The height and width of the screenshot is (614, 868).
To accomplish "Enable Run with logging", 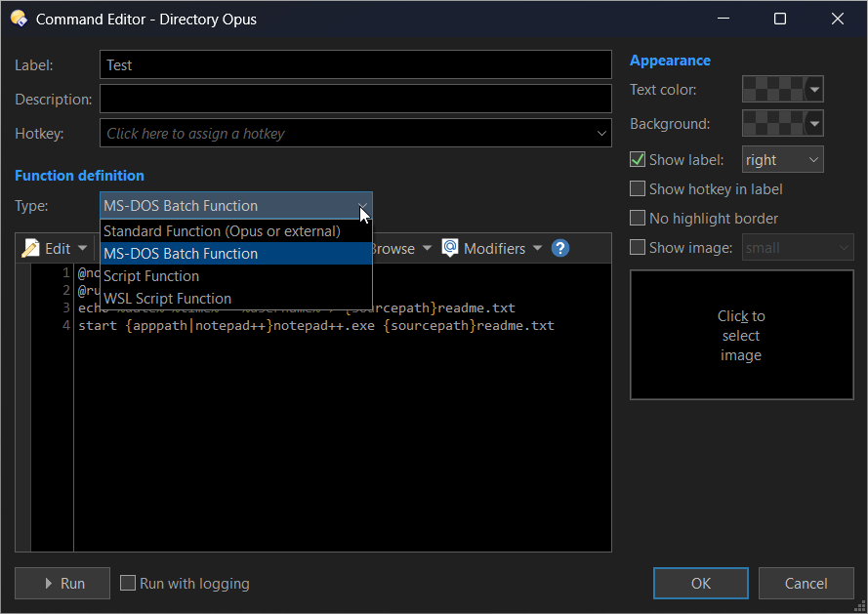I will 128,584.
